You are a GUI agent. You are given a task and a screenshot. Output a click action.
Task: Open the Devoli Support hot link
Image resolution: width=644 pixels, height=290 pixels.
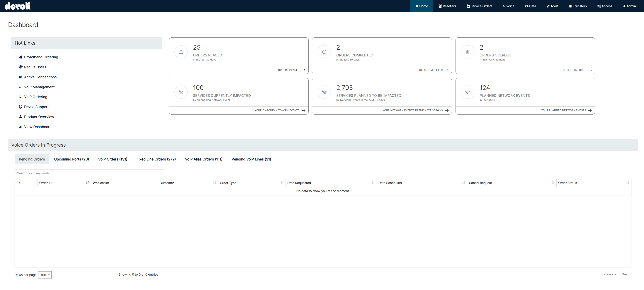pos(37,107)
